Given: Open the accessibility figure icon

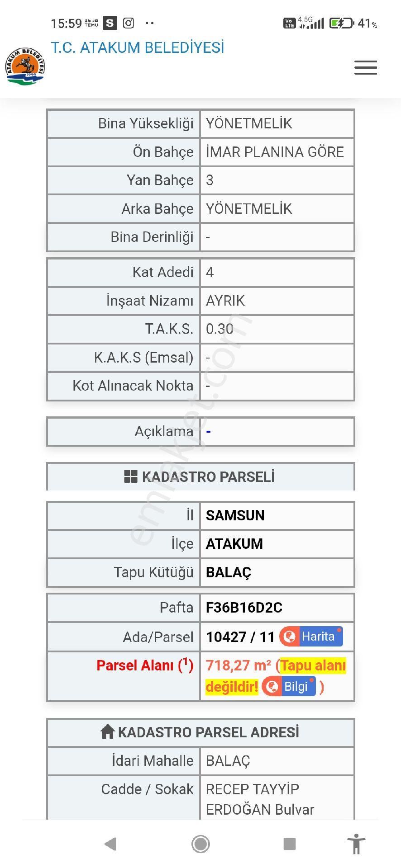Looking at the screenshot, I should 356,844.
